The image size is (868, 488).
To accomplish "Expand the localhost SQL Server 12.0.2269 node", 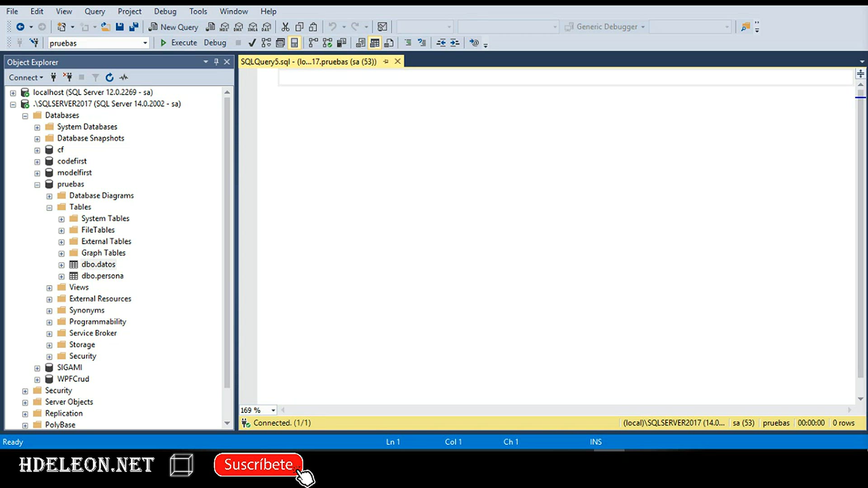I will (x=13, y=93).
